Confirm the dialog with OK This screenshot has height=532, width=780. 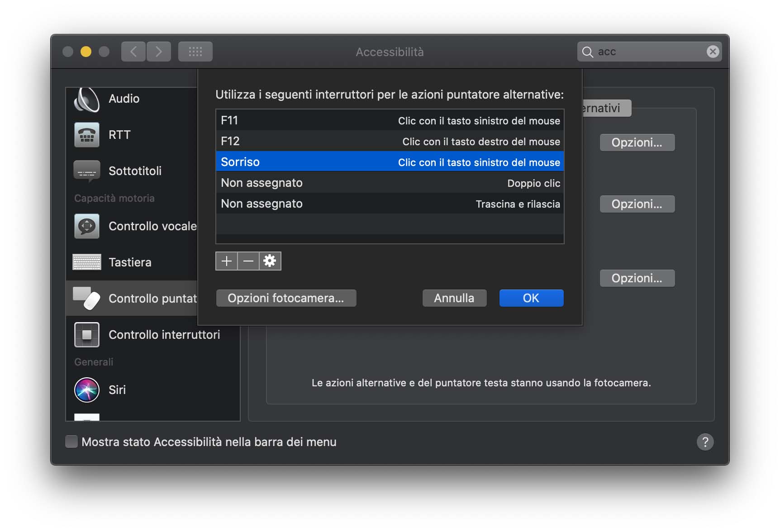coord(531,298)
